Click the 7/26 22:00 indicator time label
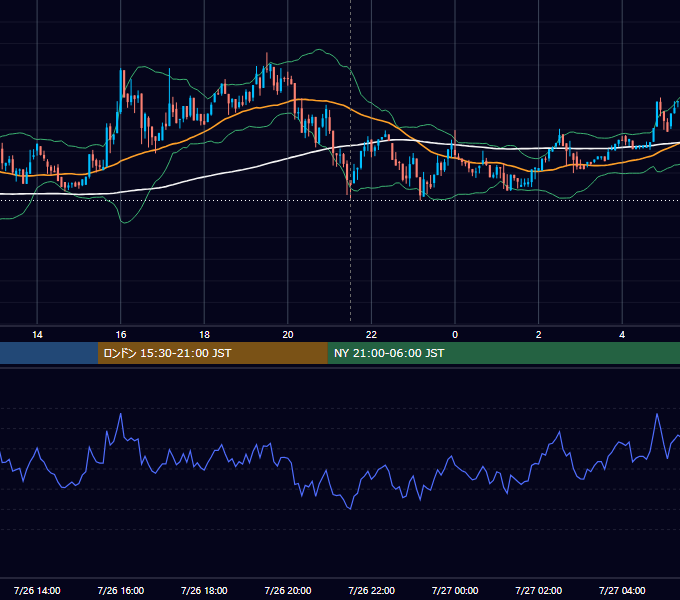Screen dimensions: 680x600 pos(371,590)
